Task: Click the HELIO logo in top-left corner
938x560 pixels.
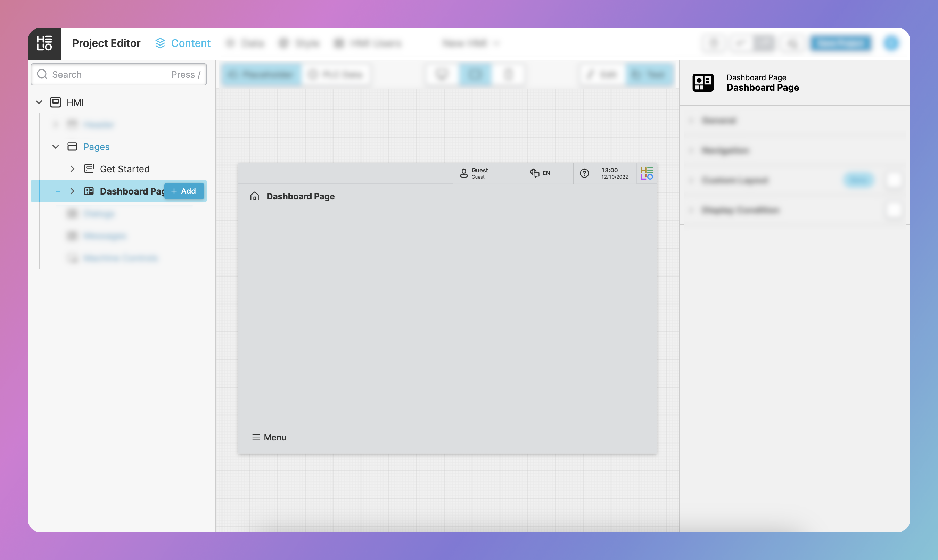Action: (x=44, y=43)
